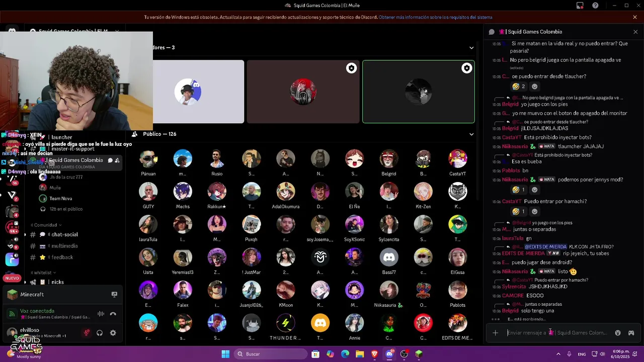Close the Squid Games Colombia chat panel
644x362 pixels.
coord(635,32)
